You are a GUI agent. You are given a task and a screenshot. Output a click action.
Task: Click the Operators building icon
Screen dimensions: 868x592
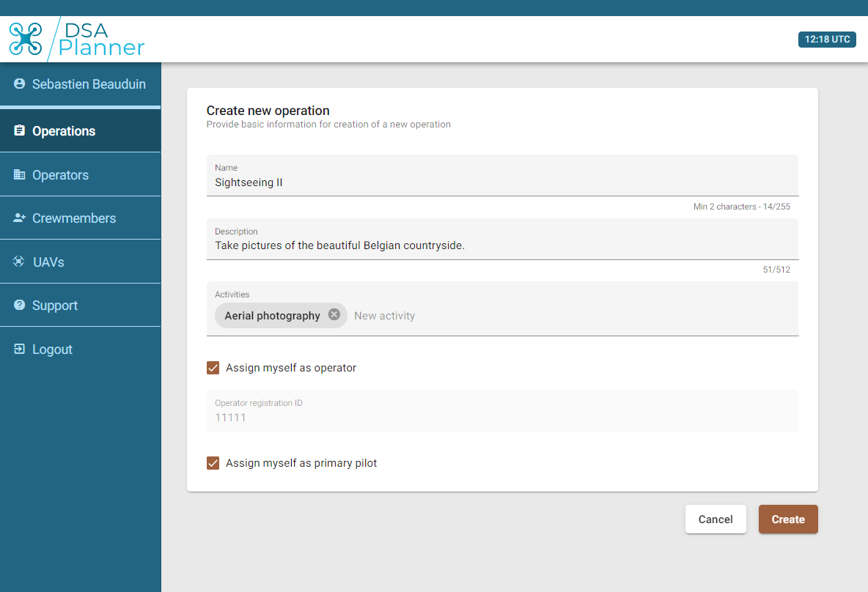pyautogui.click(x=19, y=174)
